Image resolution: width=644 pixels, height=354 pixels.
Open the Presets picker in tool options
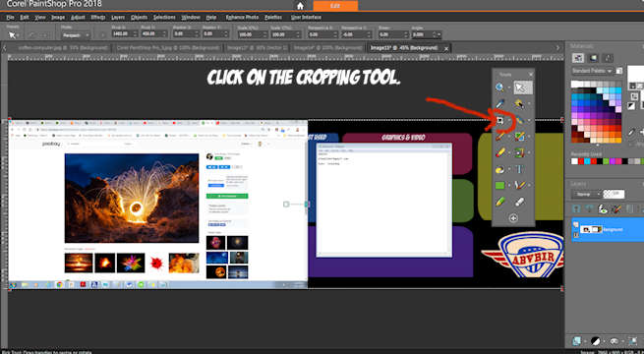[x=13, y=35]
